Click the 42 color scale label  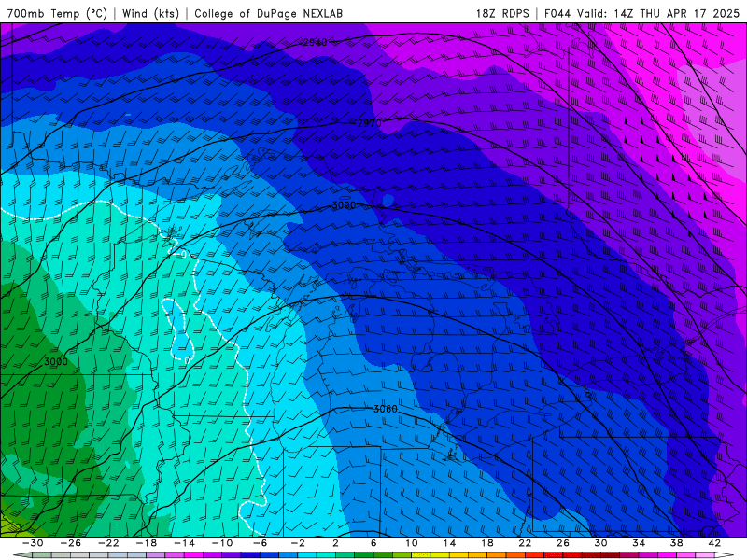click(714, 543)
